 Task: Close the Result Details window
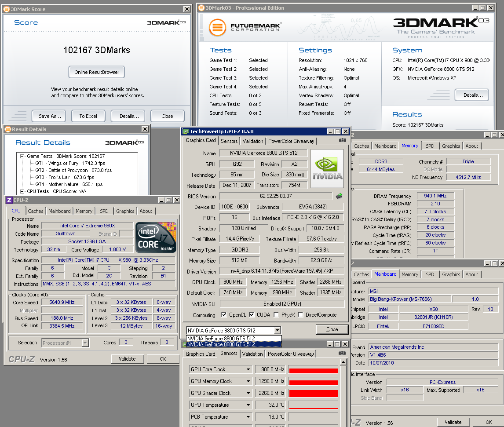click(x=145, y=129)
